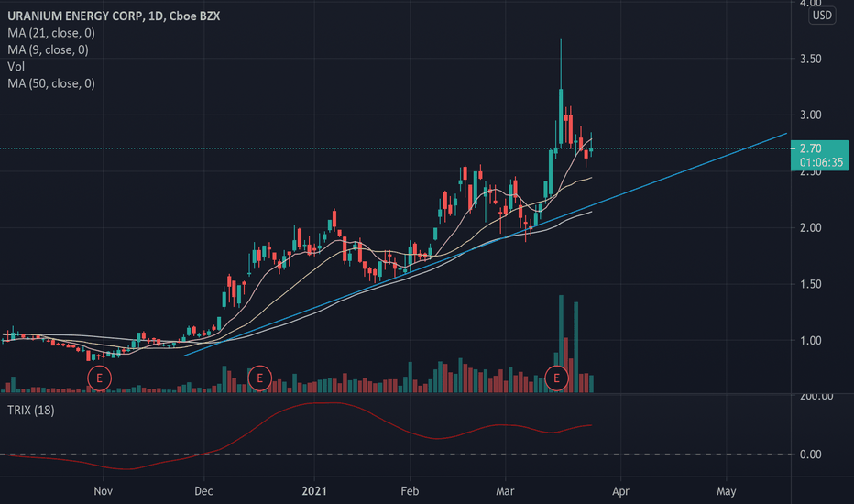This screenshot has height=504, width=854.
Task: Click the TRIX (18) indicator label
Action: click(x=31, y=411)
